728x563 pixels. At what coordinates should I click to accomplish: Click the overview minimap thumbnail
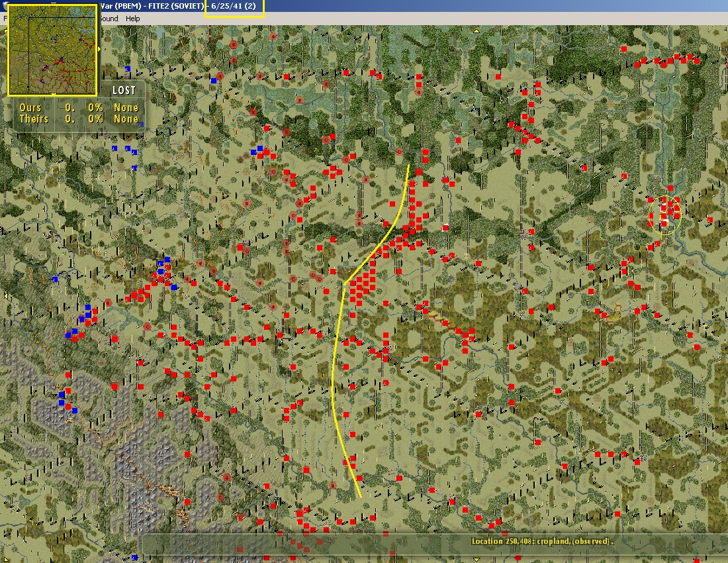(52, 50)
